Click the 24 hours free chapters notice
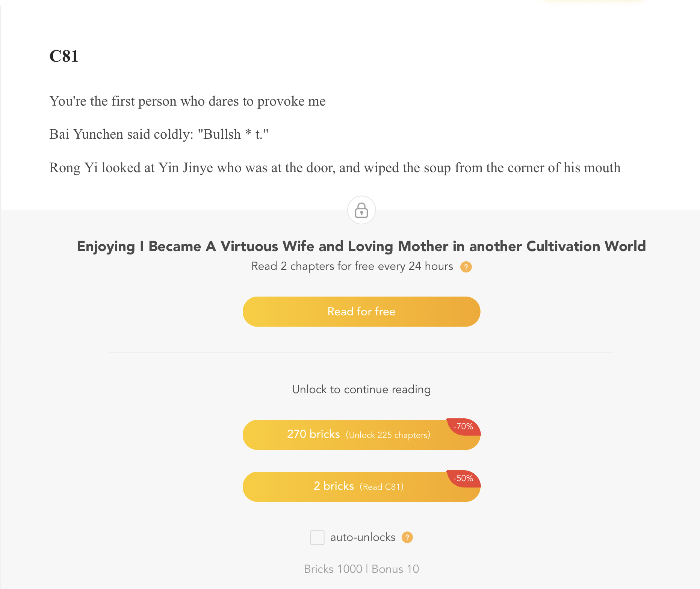 pyautogui.click(x=352, y=266)
